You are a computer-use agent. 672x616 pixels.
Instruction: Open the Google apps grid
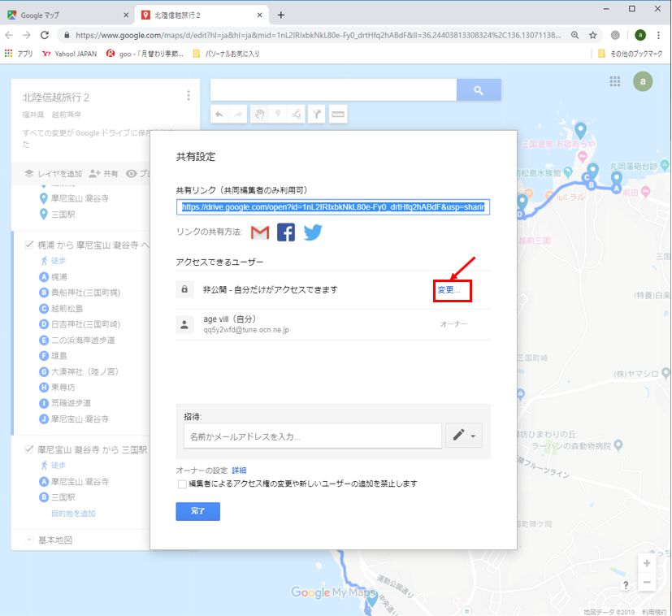click(x=615, y=81)
